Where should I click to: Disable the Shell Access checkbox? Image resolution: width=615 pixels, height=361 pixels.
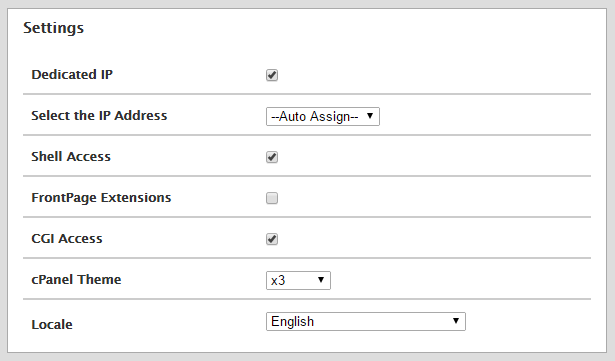point(272,157)
